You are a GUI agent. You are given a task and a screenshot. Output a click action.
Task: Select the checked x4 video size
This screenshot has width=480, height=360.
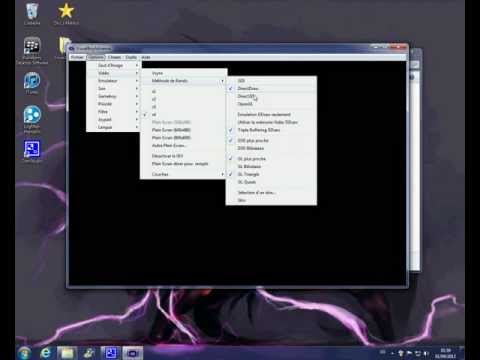tap(183, 114)
